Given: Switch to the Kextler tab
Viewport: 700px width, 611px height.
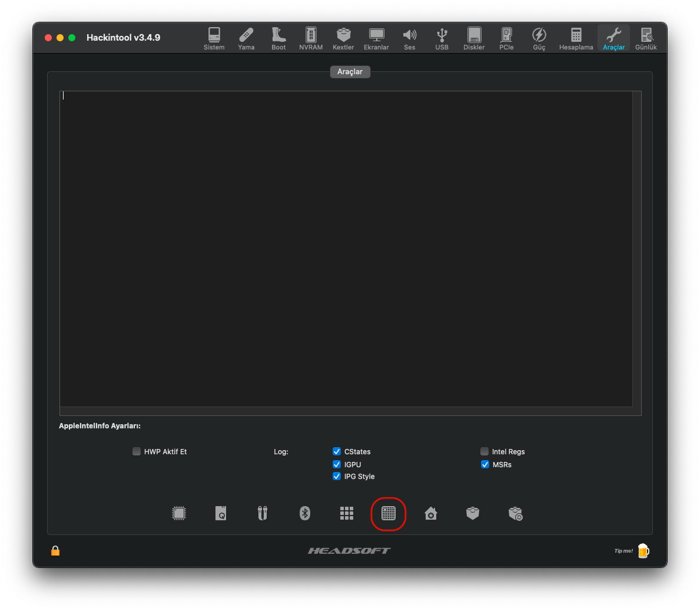Looking at the screenshot, I should pos(343,38).
